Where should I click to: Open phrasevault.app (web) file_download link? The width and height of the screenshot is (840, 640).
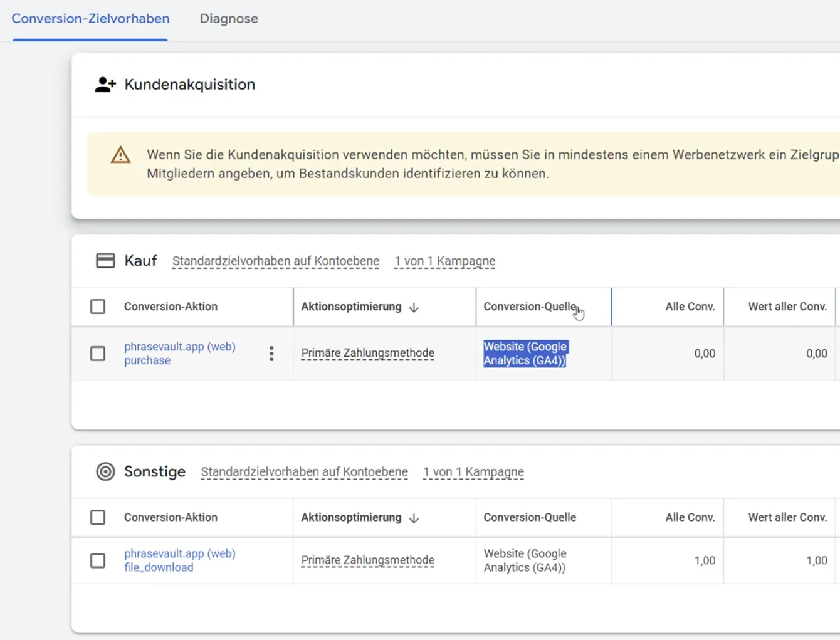180,560
